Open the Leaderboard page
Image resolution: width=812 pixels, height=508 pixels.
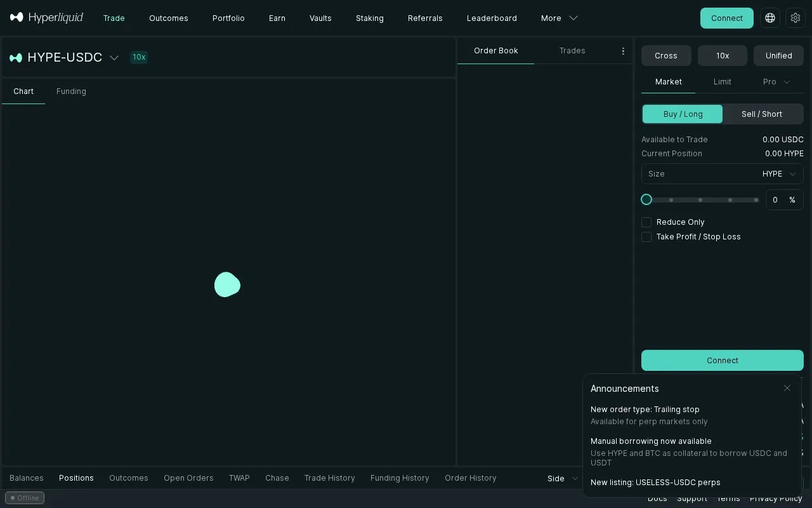pos(492,18)
